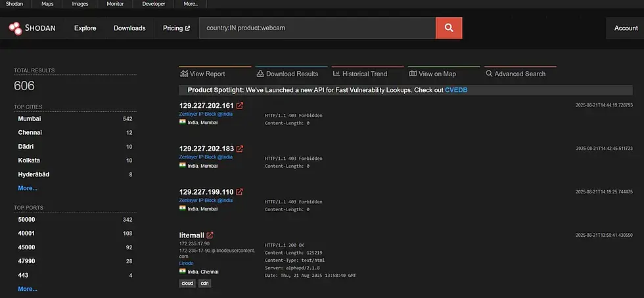Open Historical Trend
The height and width of the screenshot is (298, 644).
364,74
